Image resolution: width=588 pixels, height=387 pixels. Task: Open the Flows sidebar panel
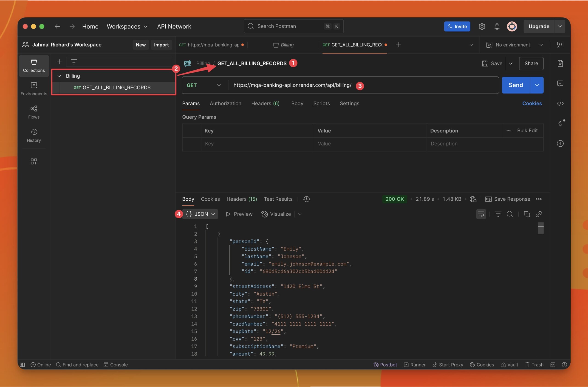click(x=34, y=112)
